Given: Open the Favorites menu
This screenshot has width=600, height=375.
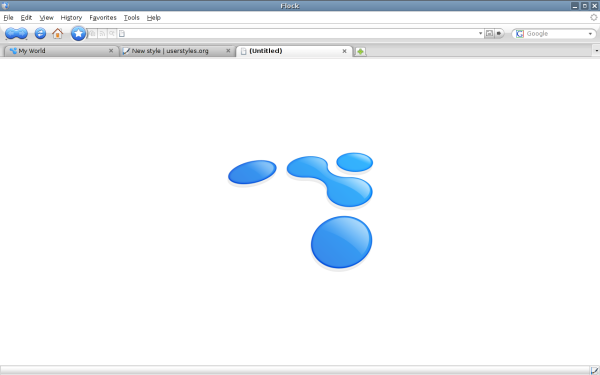Looking at the screenshot, I should (x=103, y=18).
